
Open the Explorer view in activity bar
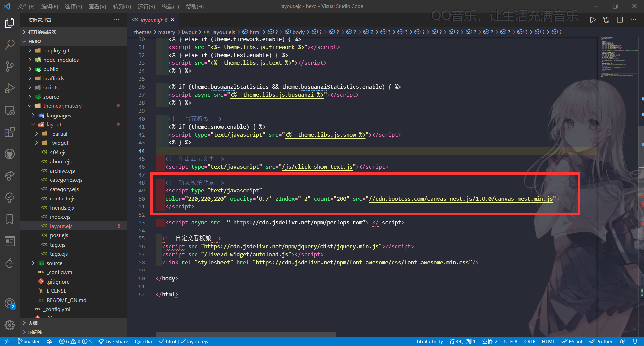point(10,23)
